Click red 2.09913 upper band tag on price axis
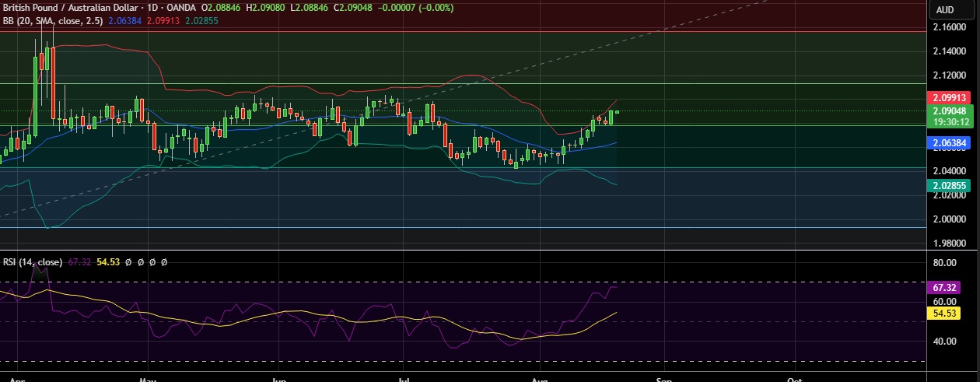The height and width of the screenshot is (382, 980). [x=949, y=98]
